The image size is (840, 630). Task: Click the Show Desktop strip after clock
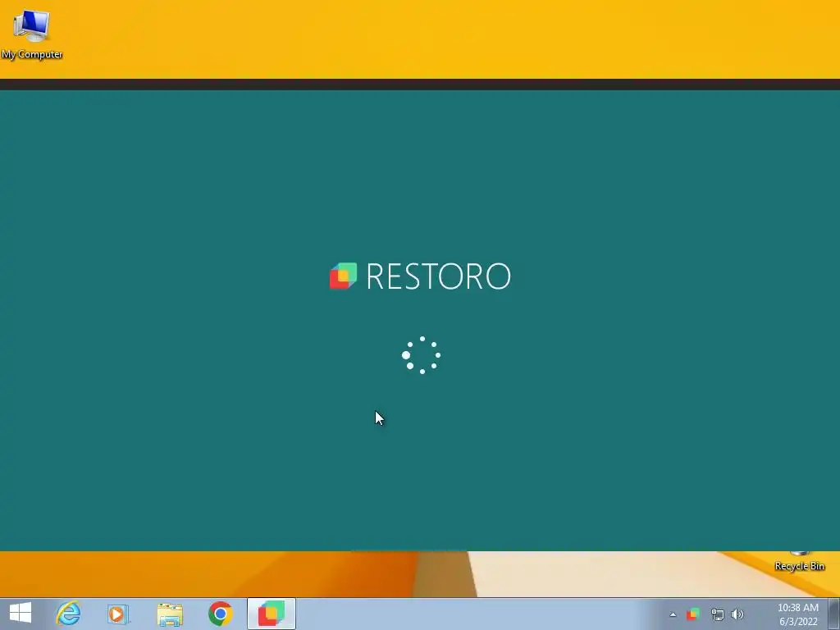tap(834, 614)
